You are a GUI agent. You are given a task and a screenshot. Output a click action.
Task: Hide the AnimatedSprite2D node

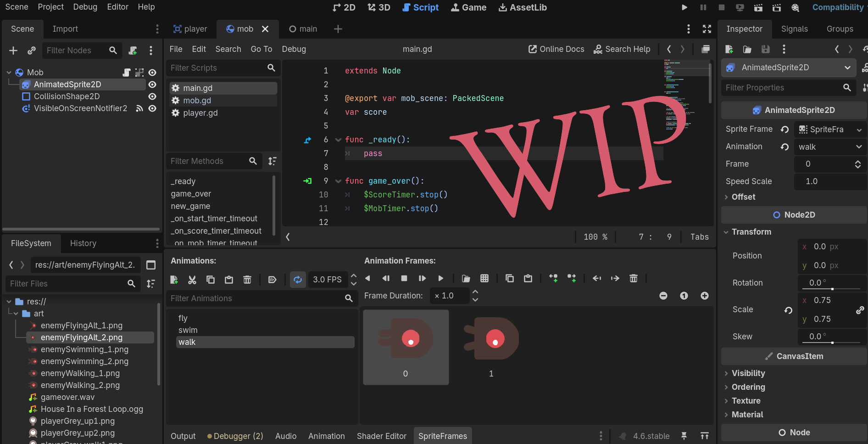click(x=152, y=84)
